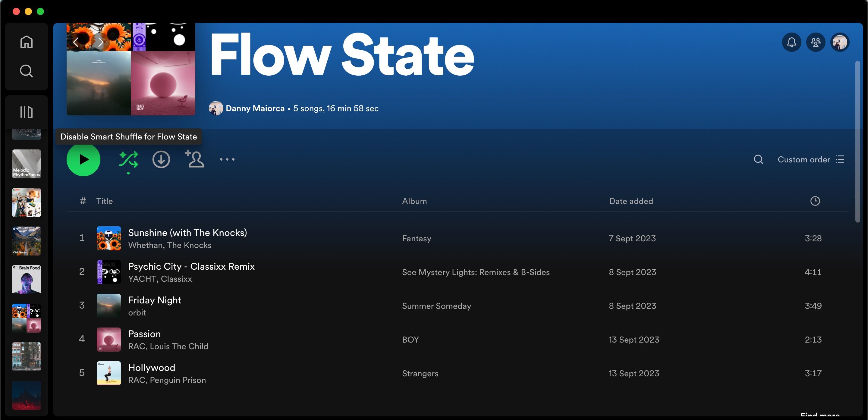Open Your Library panel

click(x=26, y=112)
